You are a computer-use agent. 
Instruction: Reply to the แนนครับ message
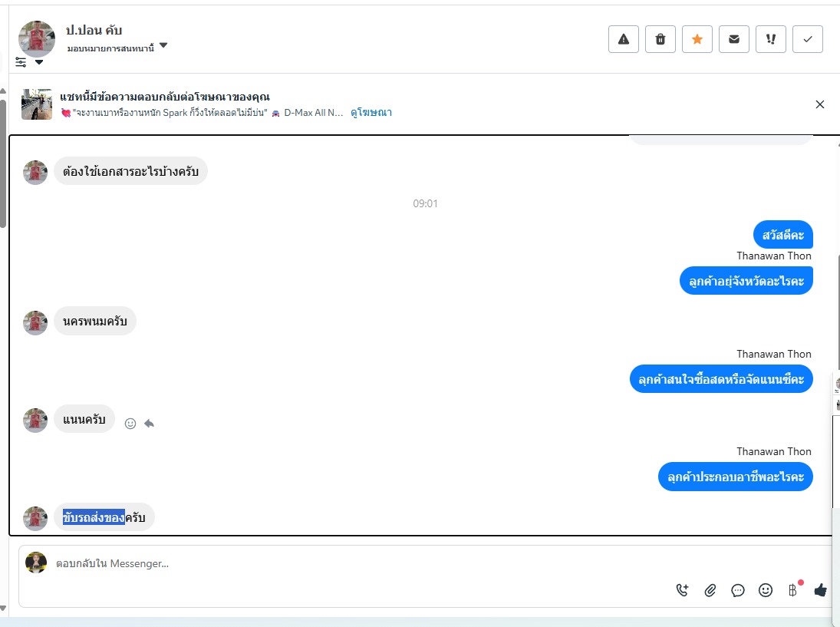coord(150,424)
